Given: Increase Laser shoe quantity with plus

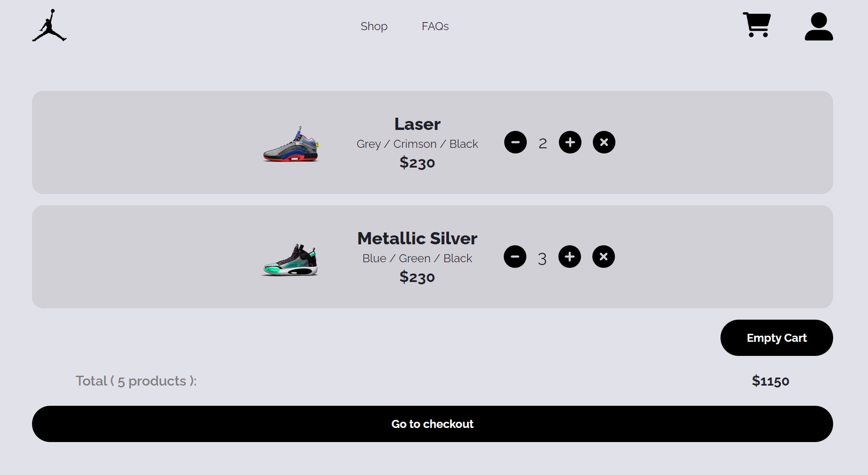Looking at the screenshot, I should tap(570, 142).
